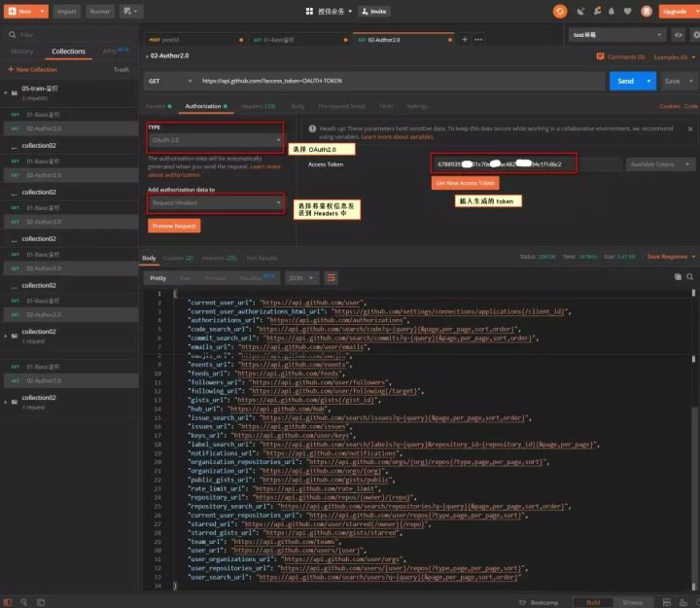The width and height of the screenshot is (700, 608).
Task: Open the request Headers (10) tab
Action: tap(258, 106)
